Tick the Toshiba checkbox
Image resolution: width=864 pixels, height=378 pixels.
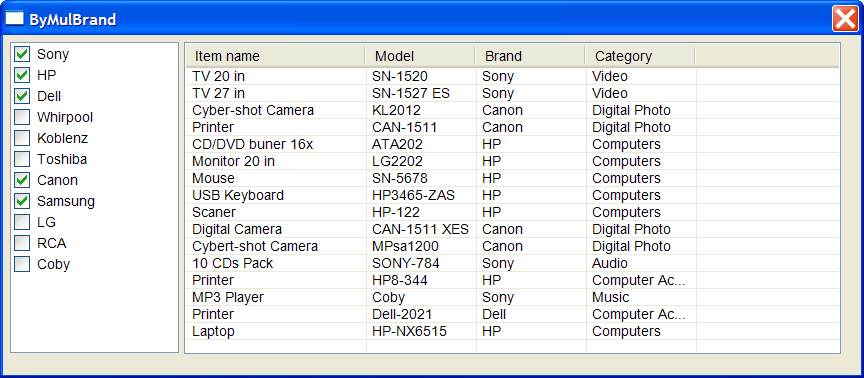pos(22,159)
